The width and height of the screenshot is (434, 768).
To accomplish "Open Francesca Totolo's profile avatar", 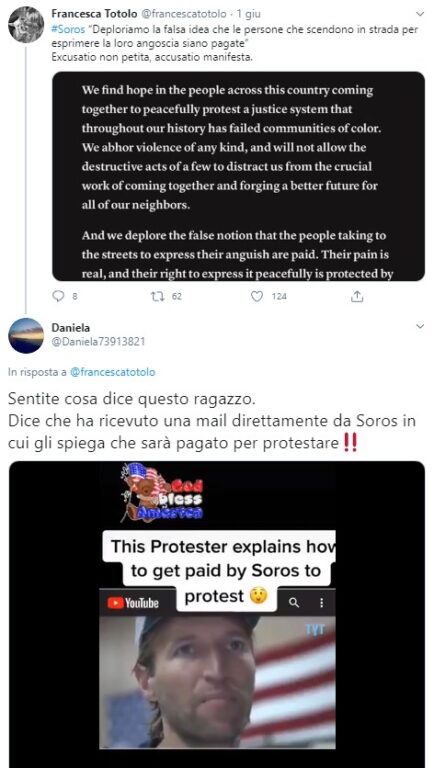I will tap(26, 24).
